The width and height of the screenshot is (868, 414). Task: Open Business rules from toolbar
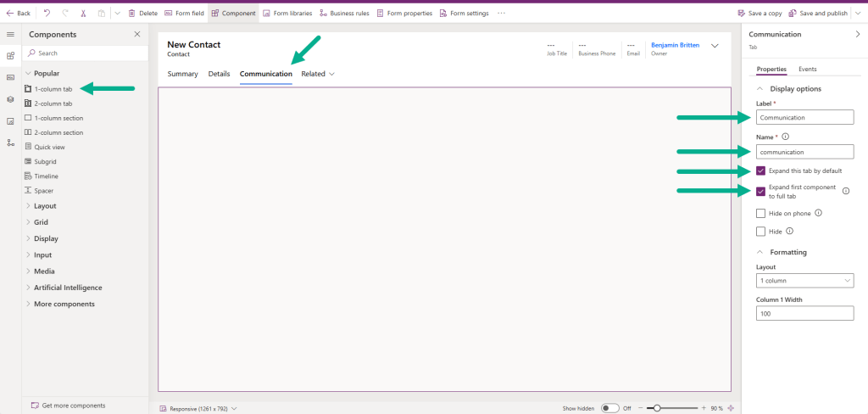coord(344,14)
